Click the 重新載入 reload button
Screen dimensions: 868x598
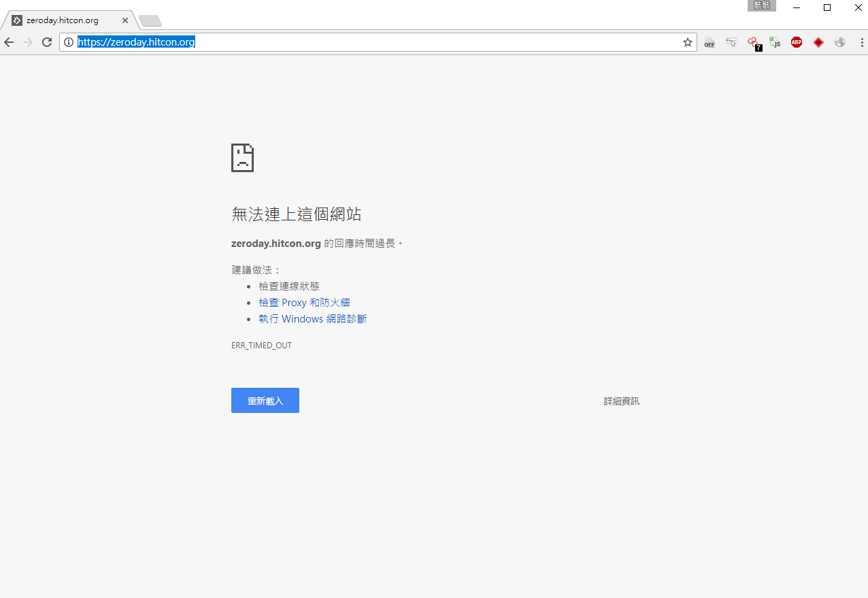(265, 401)
